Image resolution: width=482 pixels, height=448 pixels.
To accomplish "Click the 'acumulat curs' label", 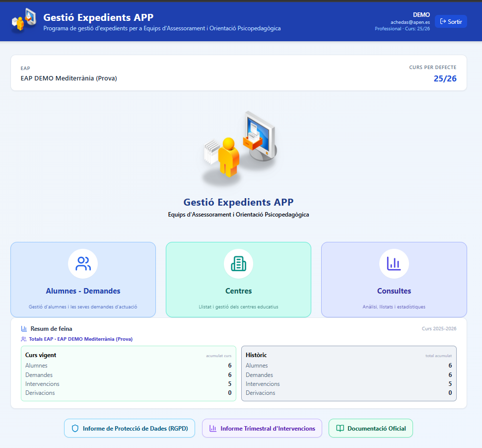I will coord(218,356).
